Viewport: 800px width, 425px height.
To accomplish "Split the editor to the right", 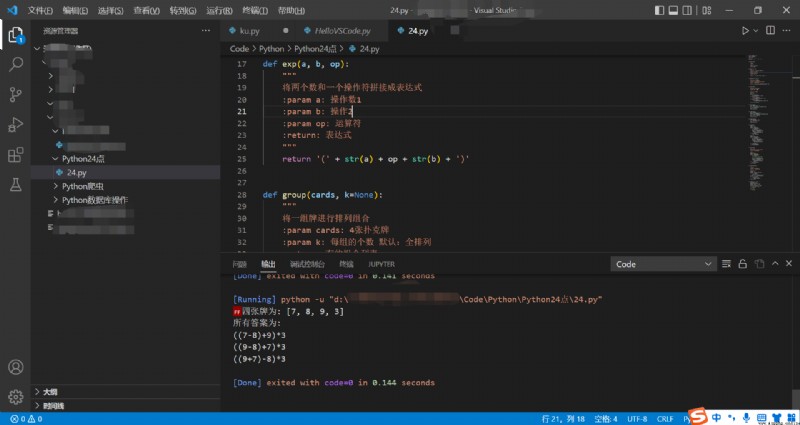I will [x=770, y=31].
